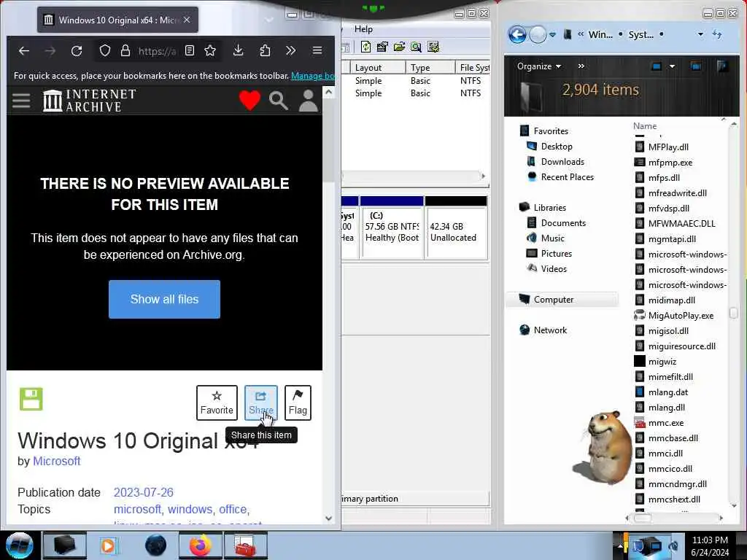Click the Firefox page scrollbar down arrow
This screenshot has width=747, height=560.
pos(329,518)
